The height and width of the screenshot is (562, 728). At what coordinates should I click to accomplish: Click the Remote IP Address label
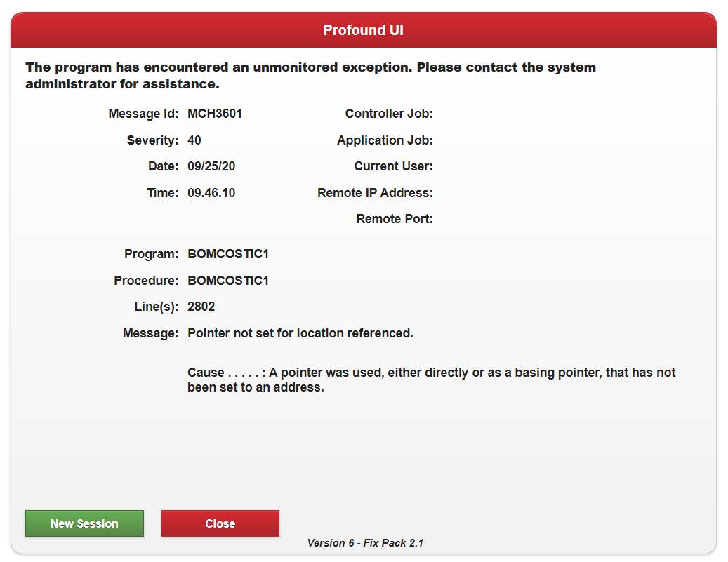coord(375,192)
